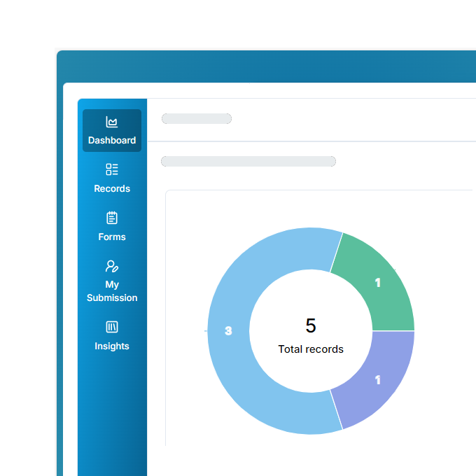Viewport: 476px width, 476px height.
Task: Click the My Submission person-pen icon
Action: click(x=112, y=266)
